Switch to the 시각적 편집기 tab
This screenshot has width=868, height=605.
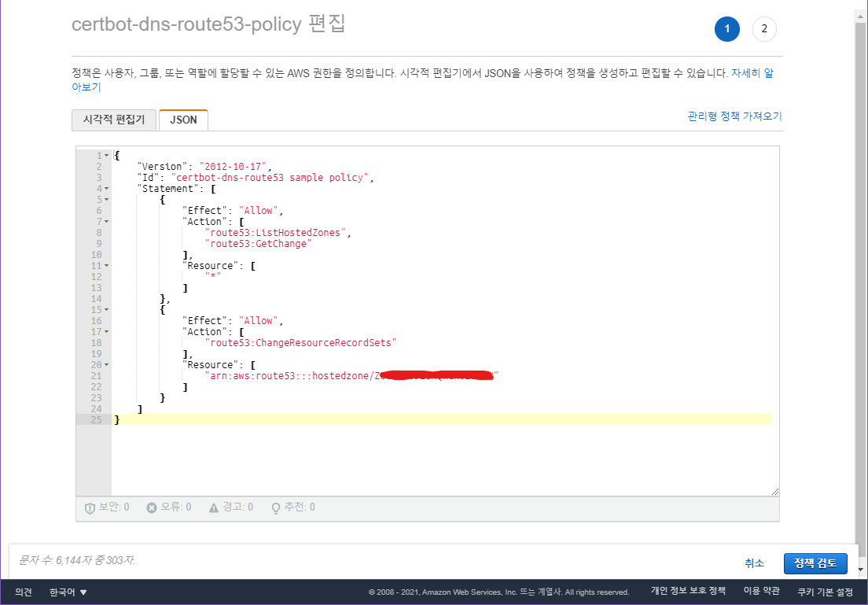[x=114, y=120]
